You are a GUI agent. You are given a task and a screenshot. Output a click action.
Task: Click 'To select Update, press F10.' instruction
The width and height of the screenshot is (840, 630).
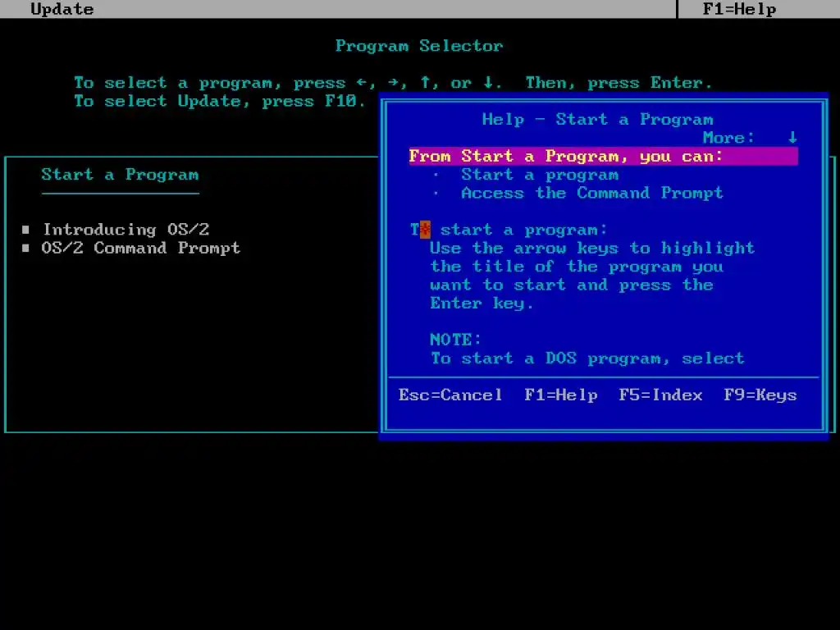[x=220, y=101]
